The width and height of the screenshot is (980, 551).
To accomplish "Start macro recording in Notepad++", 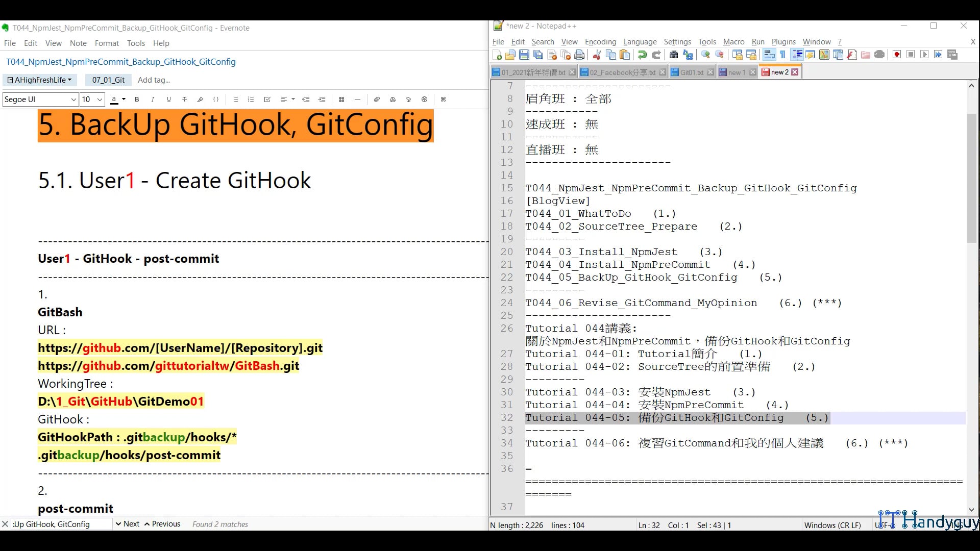I will coord(896,55).
